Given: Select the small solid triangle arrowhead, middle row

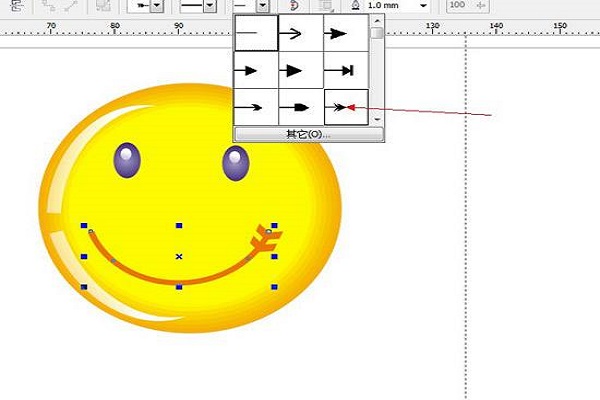Looking at the screenshot, I should click(255, 71).
